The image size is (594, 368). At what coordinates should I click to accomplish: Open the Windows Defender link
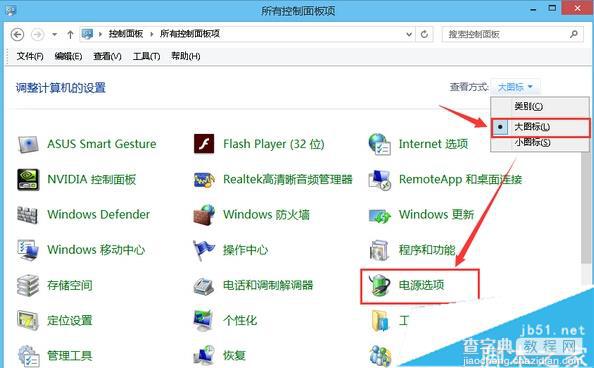(x=98, y=215)
